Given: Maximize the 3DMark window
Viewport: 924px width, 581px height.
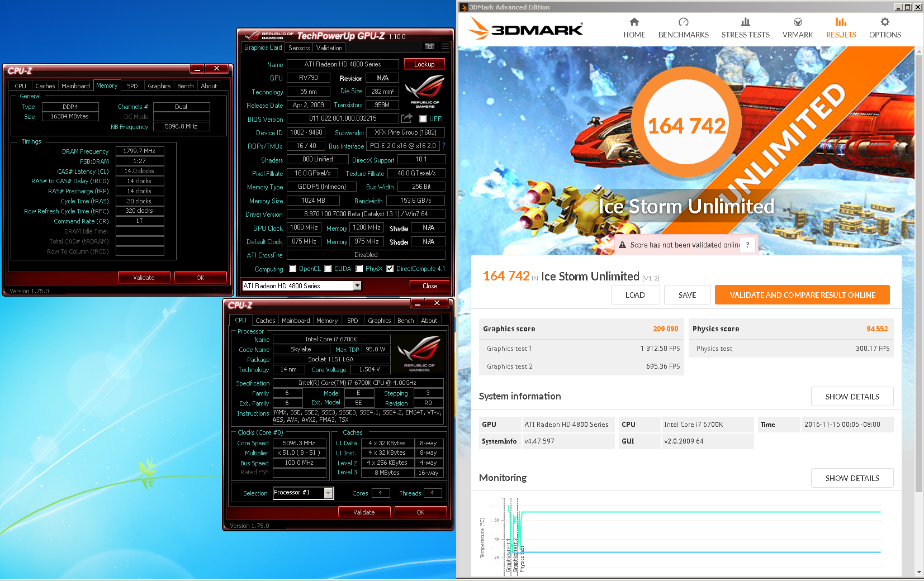Looking at the screenshot, I should point(907,7).
